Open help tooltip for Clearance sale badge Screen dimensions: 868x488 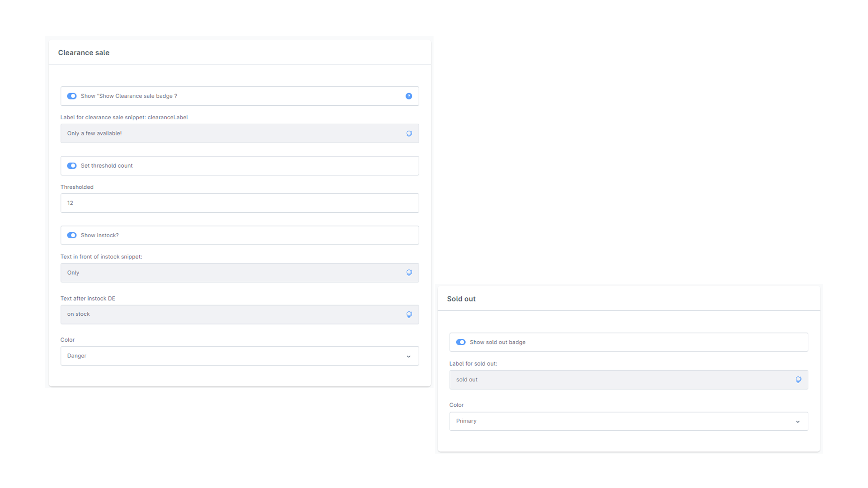click(x=409, y=96)
